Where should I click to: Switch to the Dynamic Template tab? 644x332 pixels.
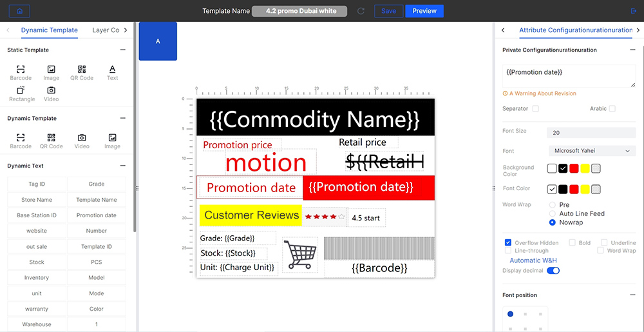(x=49, y=30)
